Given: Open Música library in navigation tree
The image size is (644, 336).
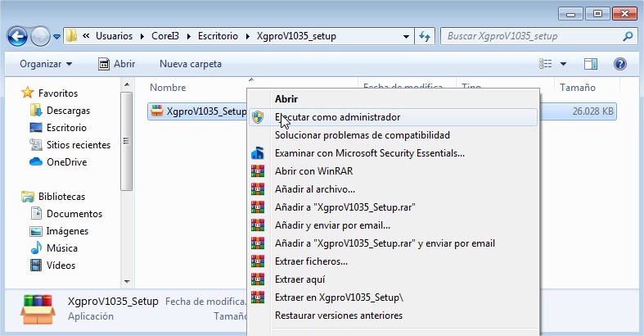Looking at the screenshot, I should point(61,248).
